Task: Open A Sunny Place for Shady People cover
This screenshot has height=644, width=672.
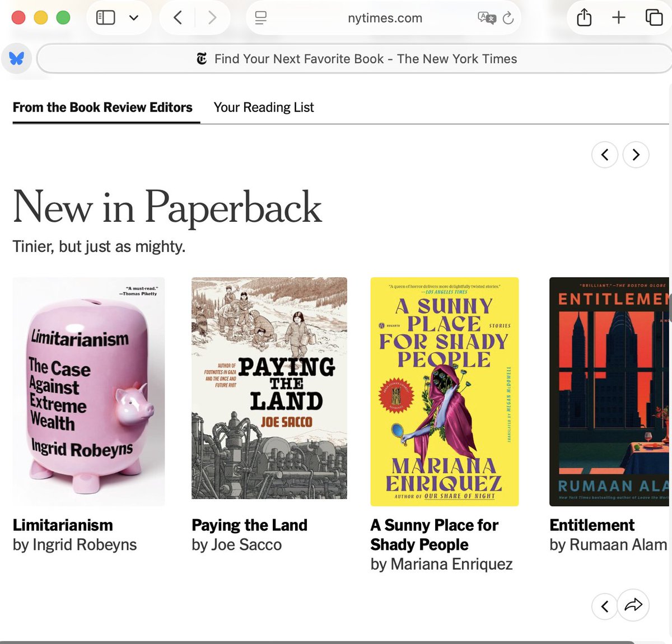Action: tap(445, 391)
